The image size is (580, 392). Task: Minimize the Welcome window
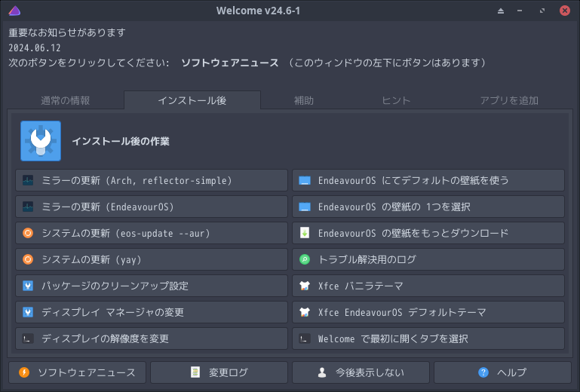pyautogui.click(x=520, y=11)
